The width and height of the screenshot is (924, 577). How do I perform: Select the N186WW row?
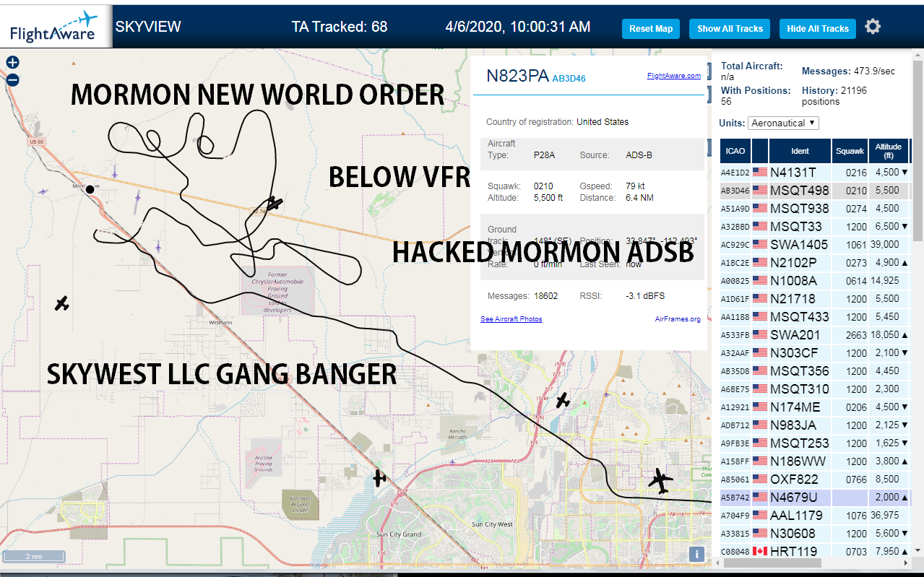pos(815,461)
